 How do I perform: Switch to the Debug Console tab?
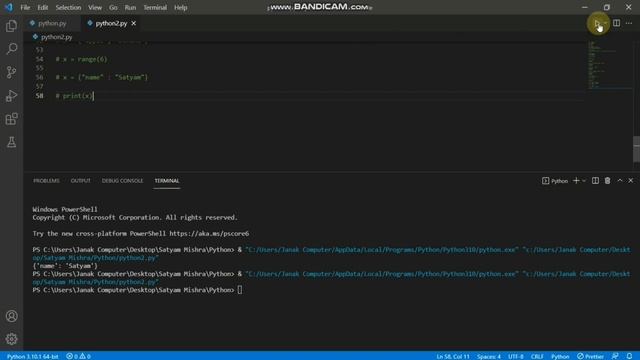[x=122, y=180]
